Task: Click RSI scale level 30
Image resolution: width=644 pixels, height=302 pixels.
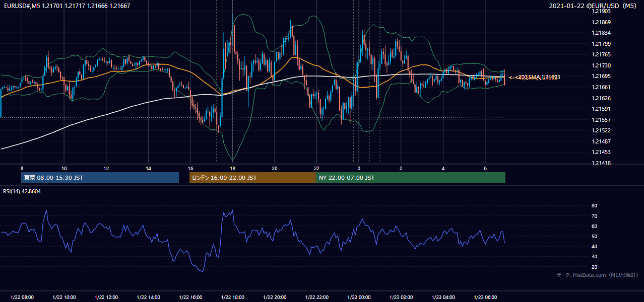Action: pyautogui.click(x=595, y=257)
